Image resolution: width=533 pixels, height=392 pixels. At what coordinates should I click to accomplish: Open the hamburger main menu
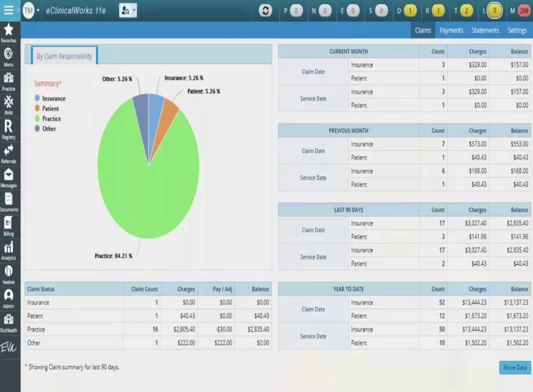click(x=8, y=10)
